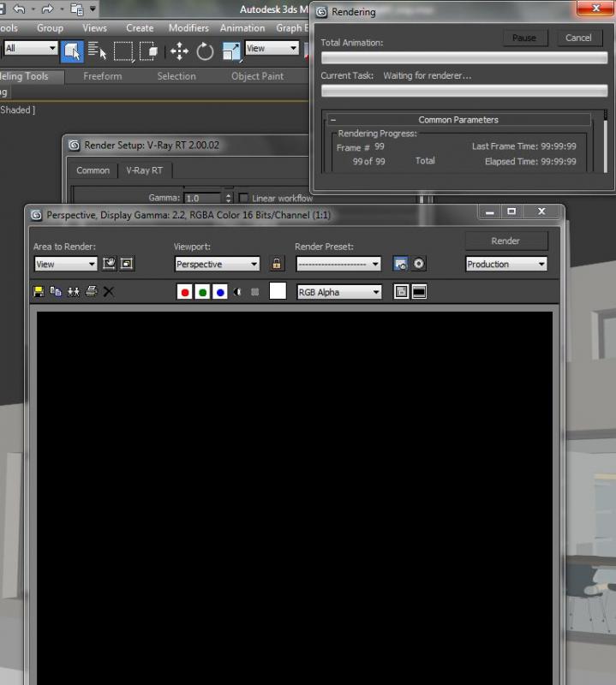The width and height of the screenshot is (616, 685).
Task: Pick the Select and Move tool
Action: pyautogui.click(x=179, y=51)
